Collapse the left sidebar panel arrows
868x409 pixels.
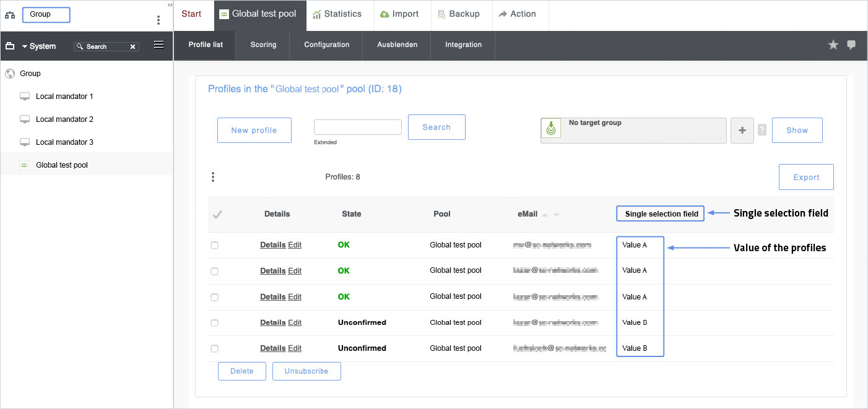click(170, 4)
